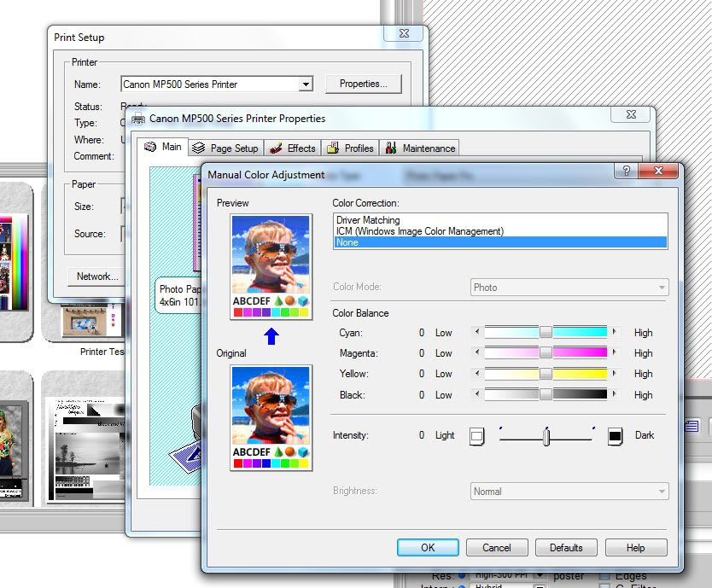Screen dimensions: 712x588
Task: Switch to the Maintenance tab
Action: pos(419,148)
